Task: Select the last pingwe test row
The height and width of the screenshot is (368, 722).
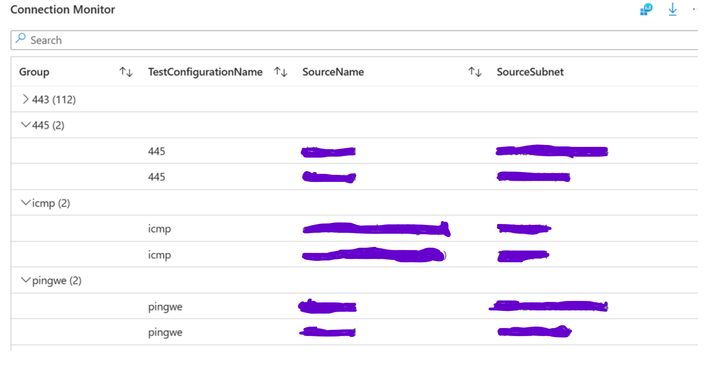Action: tap(354, 332)
